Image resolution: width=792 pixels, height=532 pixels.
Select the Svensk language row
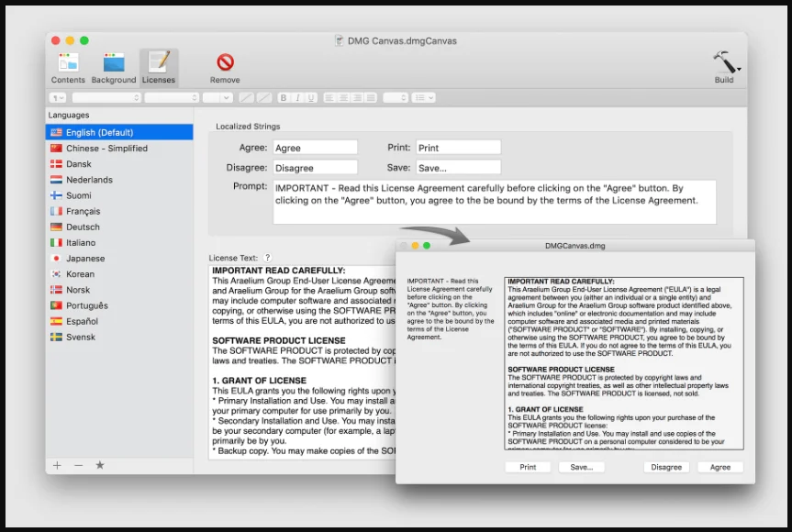tap(119, 337)
